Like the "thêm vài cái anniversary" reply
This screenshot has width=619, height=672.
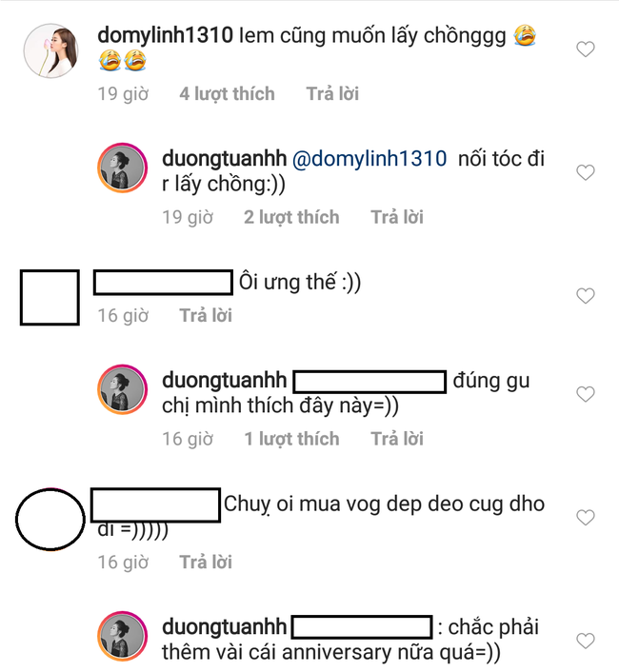586,641
